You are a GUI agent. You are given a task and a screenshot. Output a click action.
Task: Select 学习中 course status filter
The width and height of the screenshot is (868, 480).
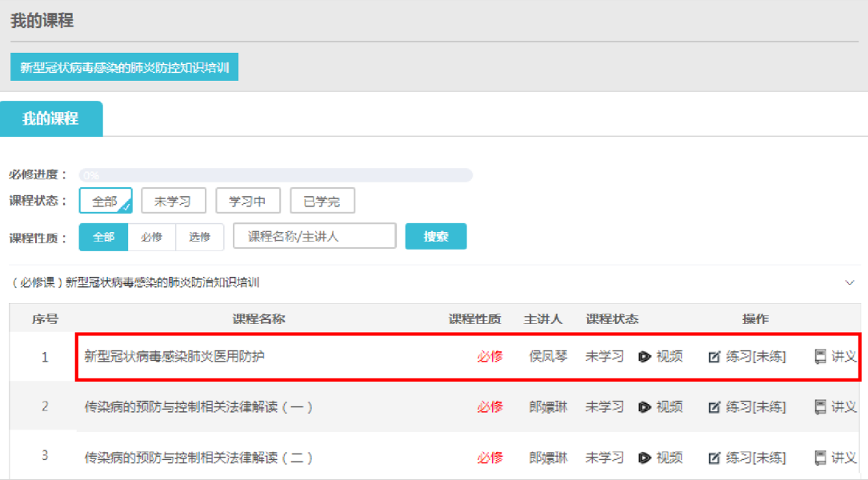247,201
